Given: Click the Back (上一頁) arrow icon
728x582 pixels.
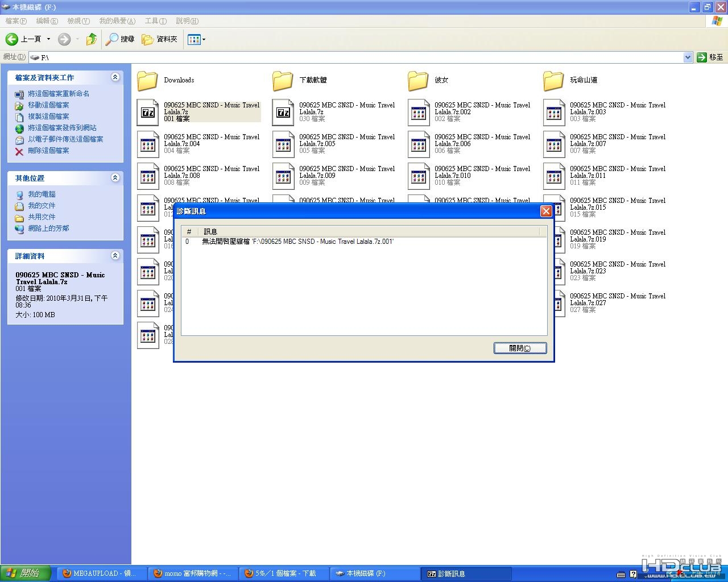Looking at the screenshot, I should [12, 39].
